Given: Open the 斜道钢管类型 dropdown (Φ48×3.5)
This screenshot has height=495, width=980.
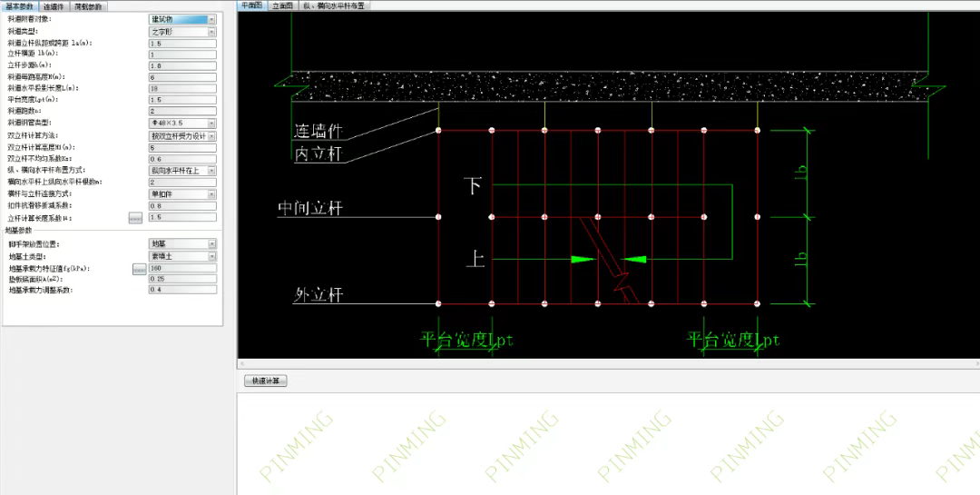Looking at the screenshot, I should (182, 124).
